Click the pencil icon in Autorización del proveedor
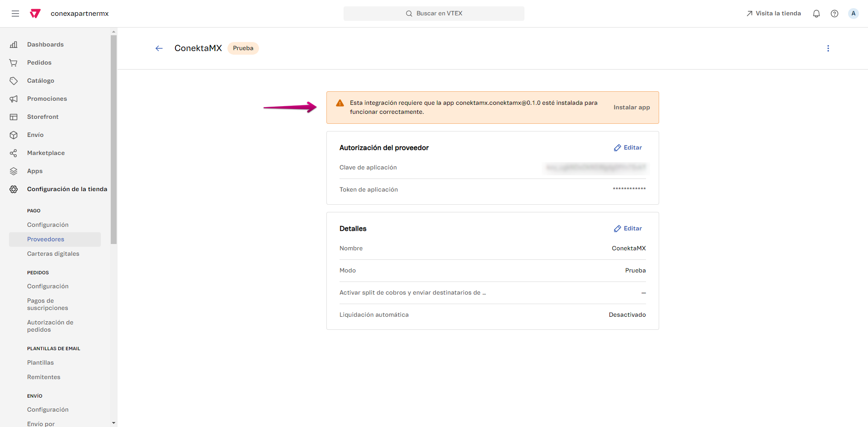This screenshot has height=427, width=868. [618, 148]
